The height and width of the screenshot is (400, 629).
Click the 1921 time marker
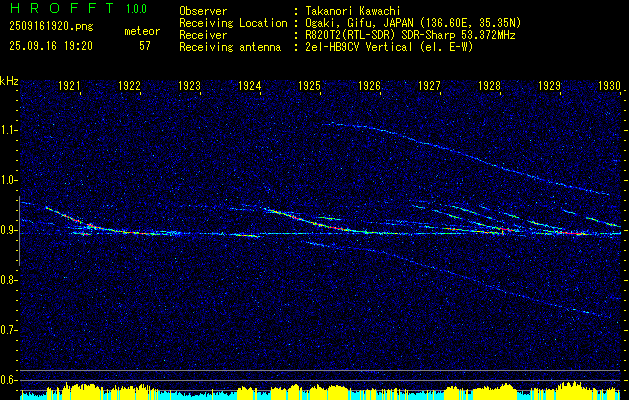(x=69, y=85)
